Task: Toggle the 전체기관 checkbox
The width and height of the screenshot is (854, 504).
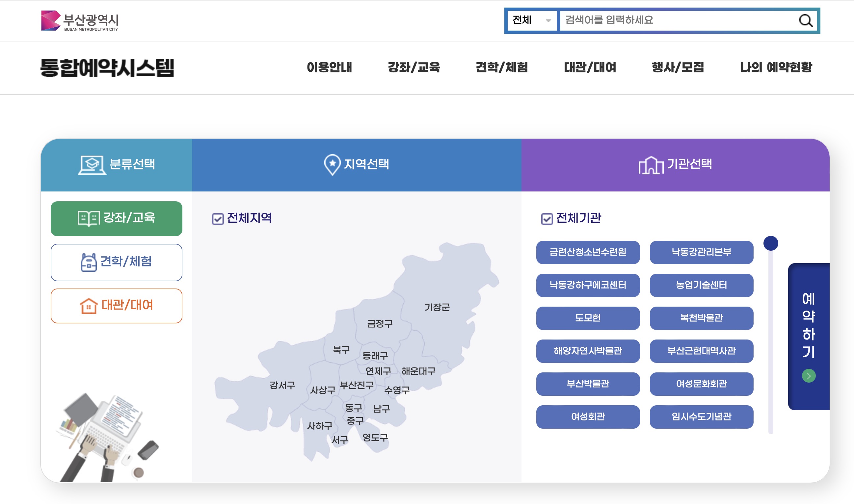Action: click(547, 218)
